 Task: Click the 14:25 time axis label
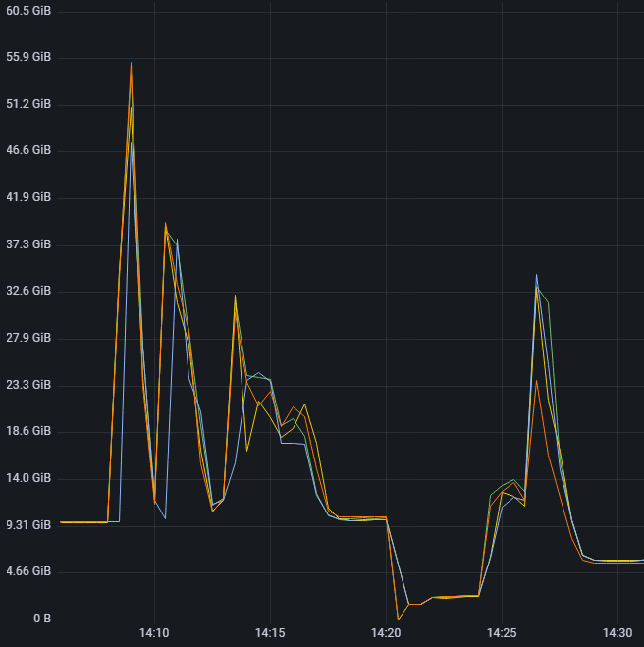pos(502,633)
